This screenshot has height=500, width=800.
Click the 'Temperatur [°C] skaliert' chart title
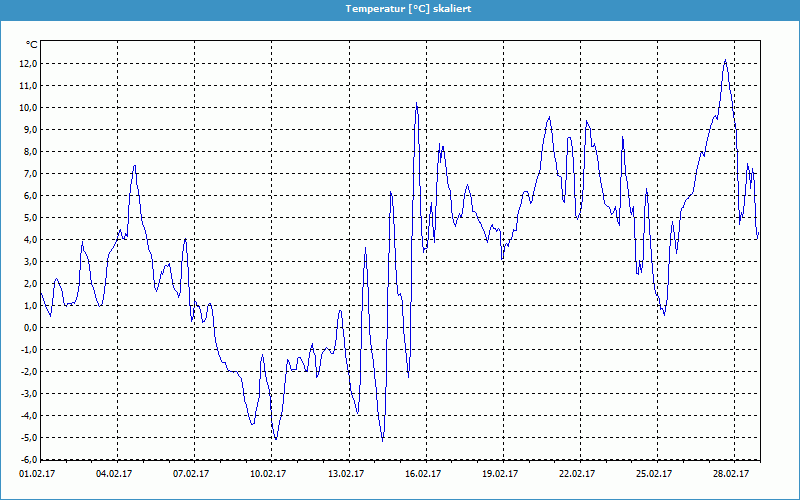(407, 8)
